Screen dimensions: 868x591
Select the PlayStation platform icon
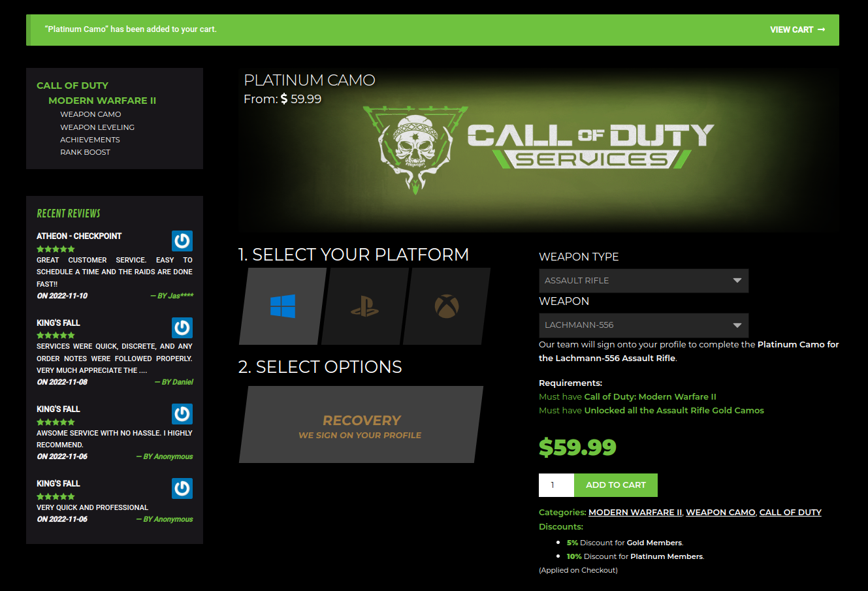(x=364, y=306)
